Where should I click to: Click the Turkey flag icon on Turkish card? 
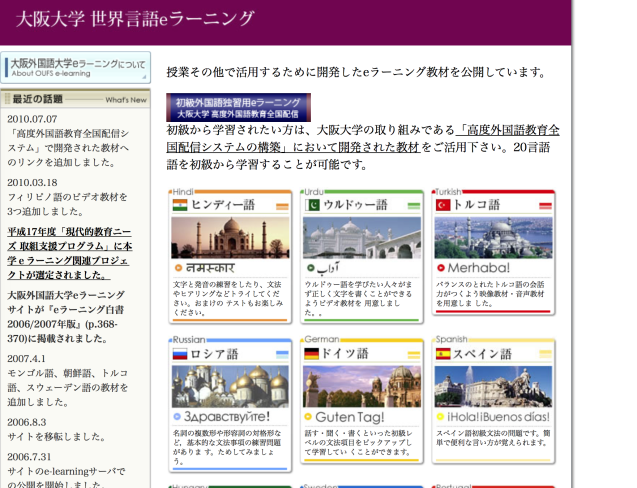click(443, 205)
